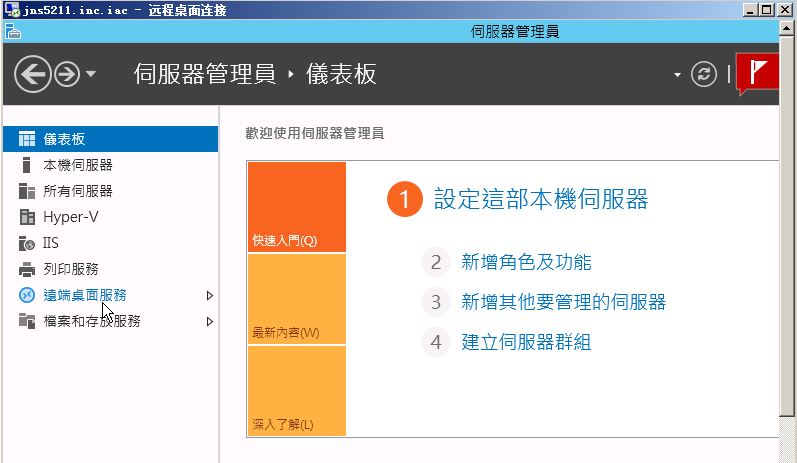Open 遠端桌面服務 in the sidebar
Image resolution: width=797 pixels, height=463 pixels.
point(111,295)
